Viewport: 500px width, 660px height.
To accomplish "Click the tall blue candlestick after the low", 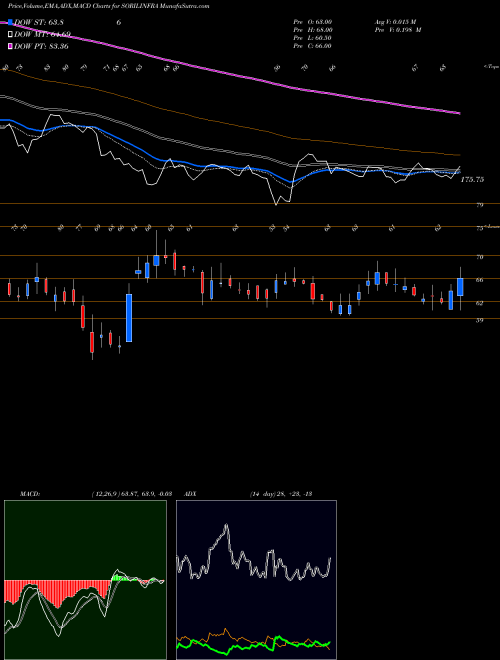I will coord(129,318).
